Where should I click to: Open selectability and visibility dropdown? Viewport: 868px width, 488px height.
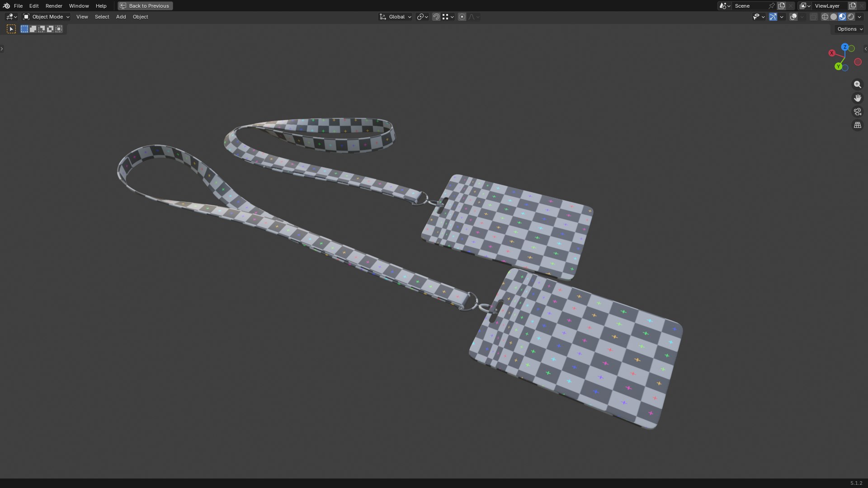tap(759, 17)
